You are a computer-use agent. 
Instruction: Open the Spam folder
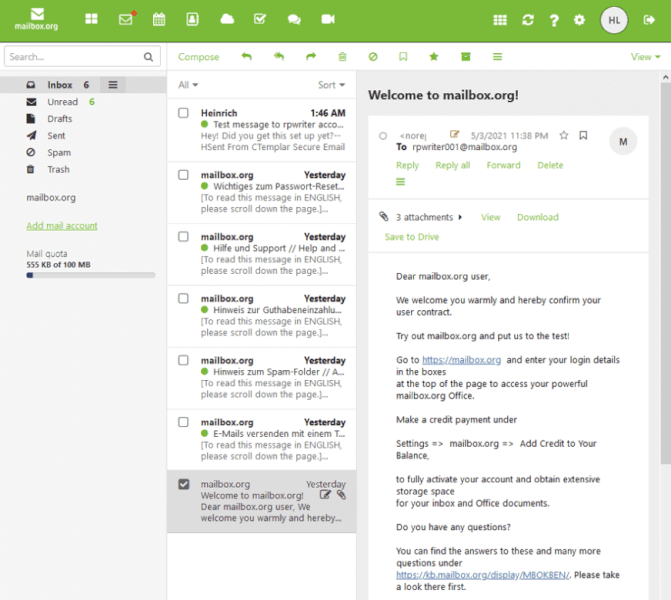pyautogui.click(x=59, y=152)
